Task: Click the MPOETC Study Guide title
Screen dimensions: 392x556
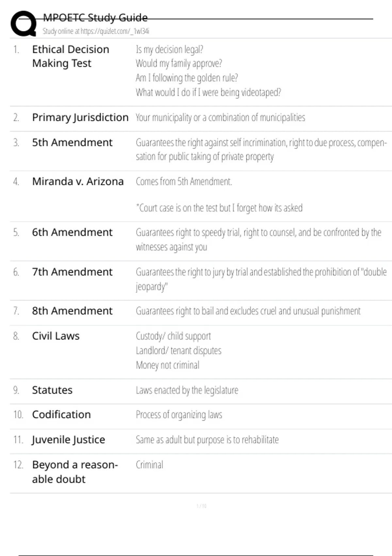Action: 95,18
